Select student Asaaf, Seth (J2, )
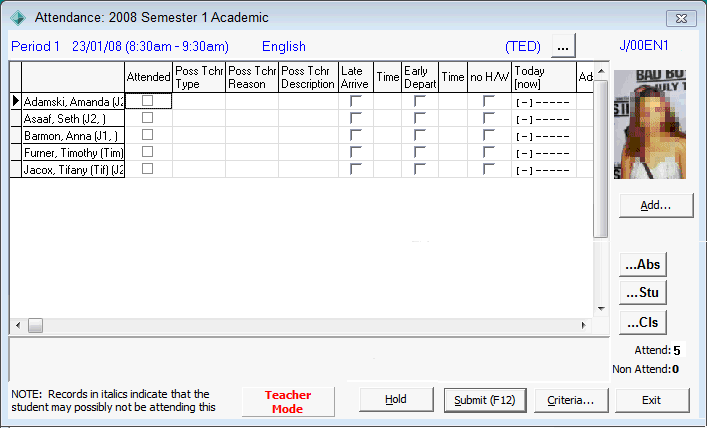The height and width of the screenshot is (428, 707). (73, 119)
